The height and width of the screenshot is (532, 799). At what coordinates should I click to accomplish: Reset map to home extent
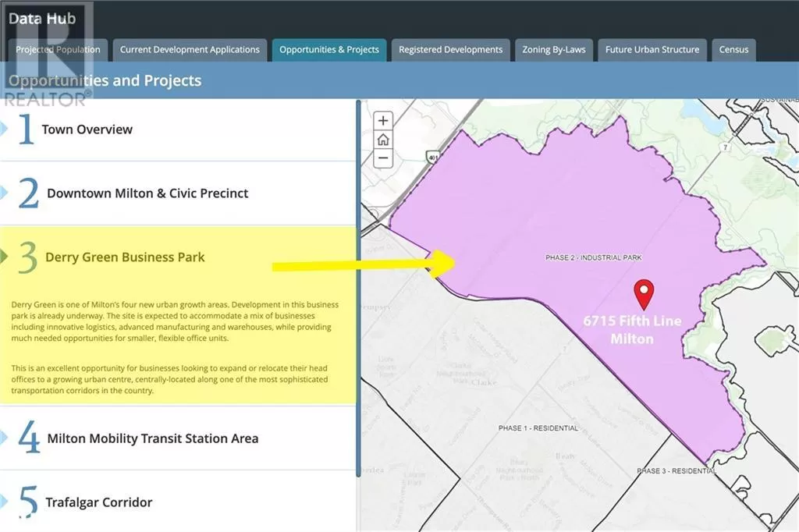383,140
